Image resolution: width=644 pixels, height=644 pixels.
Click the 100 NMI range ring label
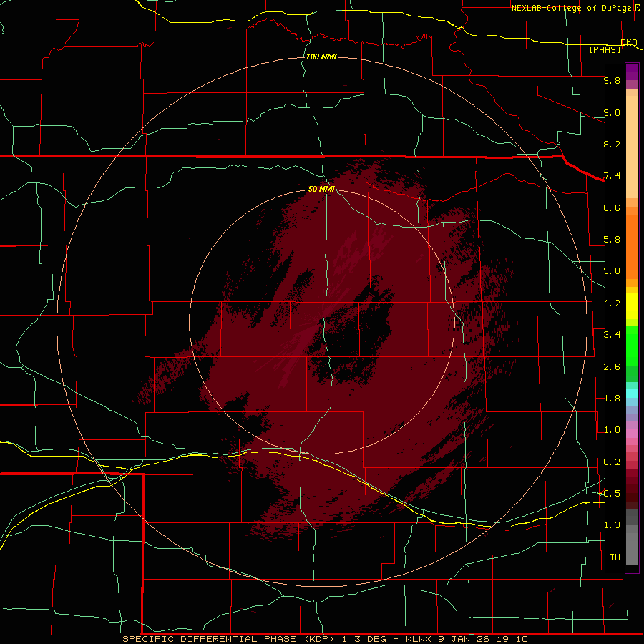click(x=321, y=57)
